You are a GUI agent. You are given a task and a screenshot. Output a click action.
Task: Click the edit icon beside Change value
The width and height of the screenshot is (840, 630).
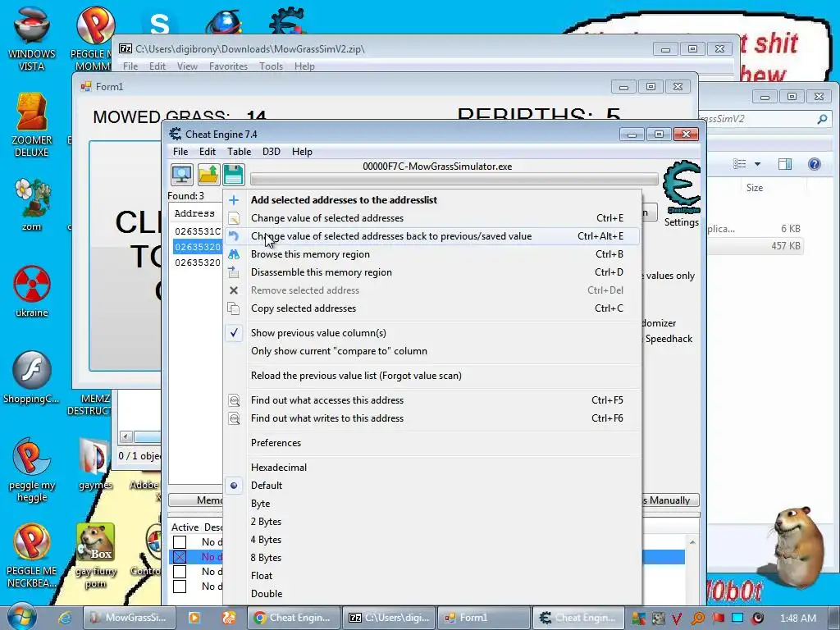pos(234,218)
